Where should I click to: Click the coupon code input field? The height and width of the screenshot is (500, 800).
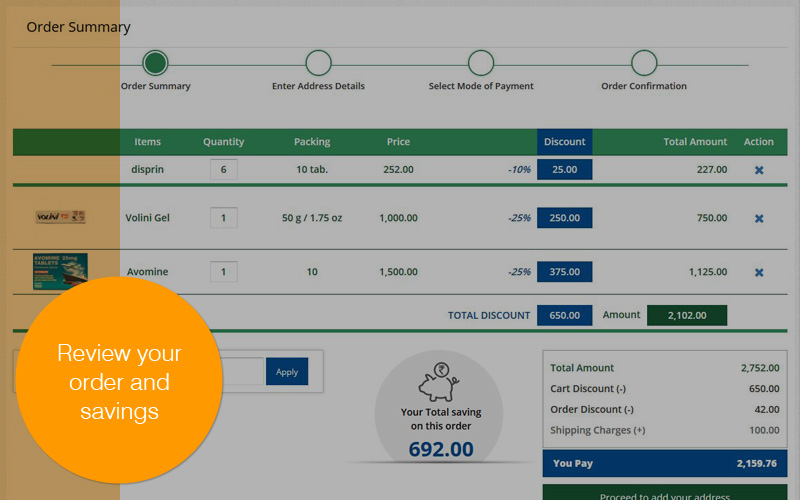[240, 372]
